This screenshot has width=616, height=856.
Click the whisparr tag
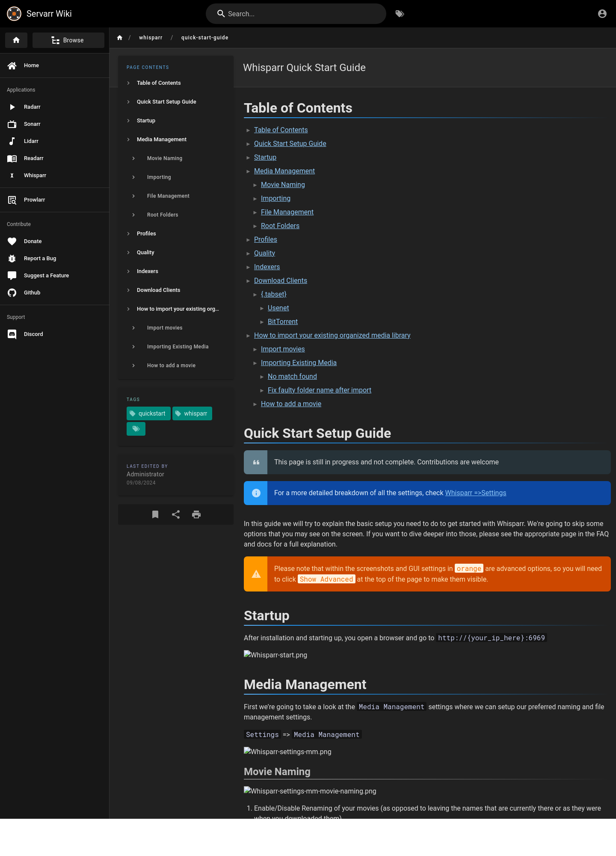[192, 413]
